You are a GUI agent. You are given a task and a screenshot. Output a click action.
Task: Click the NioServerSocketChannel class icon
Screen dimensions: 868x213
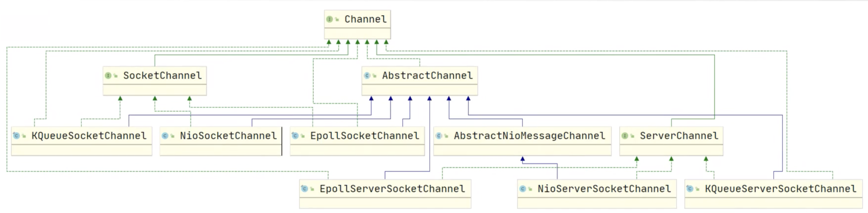(x=523, y=189)
